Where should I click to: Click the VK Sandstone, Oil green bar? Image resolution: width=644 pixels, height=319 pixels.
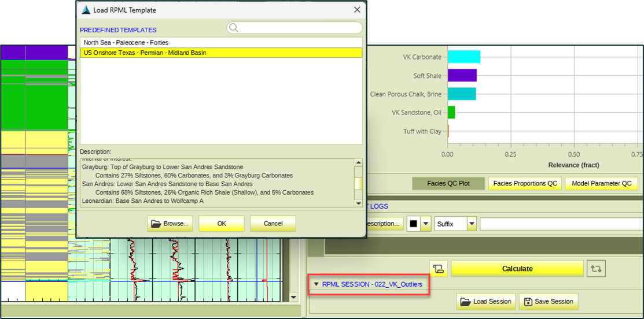[x=451, y=112]
